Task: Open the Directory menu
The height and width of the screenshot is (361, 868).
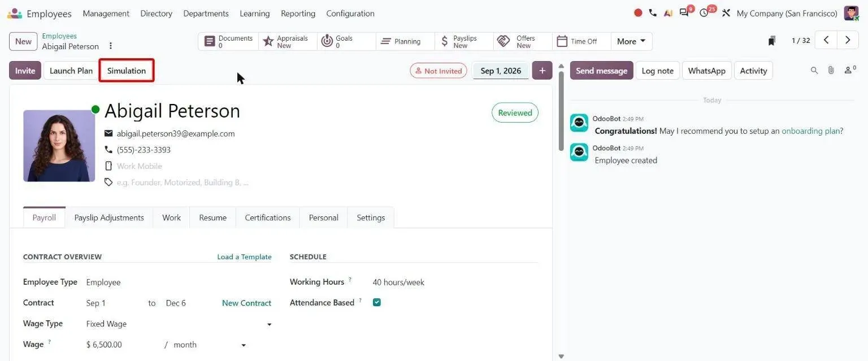Action: coord(156,13)
